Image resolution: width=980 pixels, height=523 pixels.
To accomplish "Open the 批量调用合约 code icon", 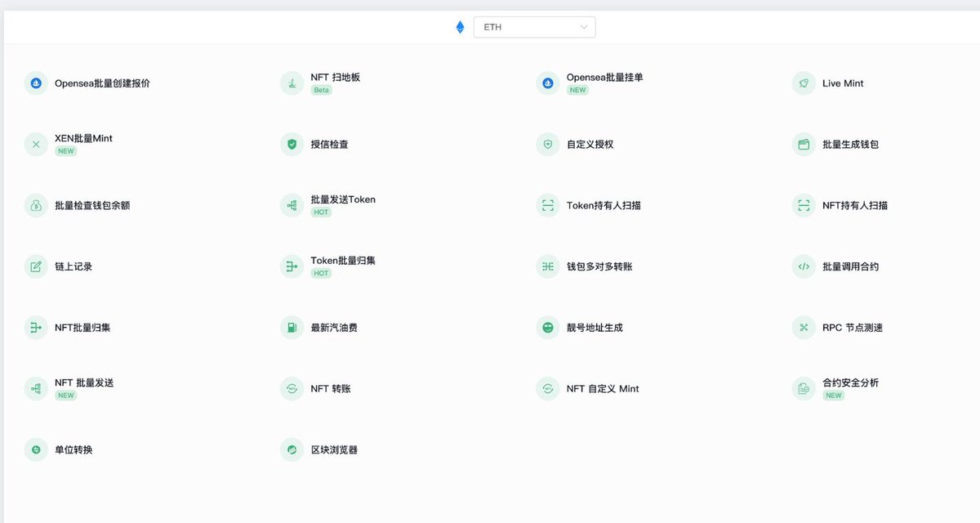I will pyautogui.click(x=804, y=266).
